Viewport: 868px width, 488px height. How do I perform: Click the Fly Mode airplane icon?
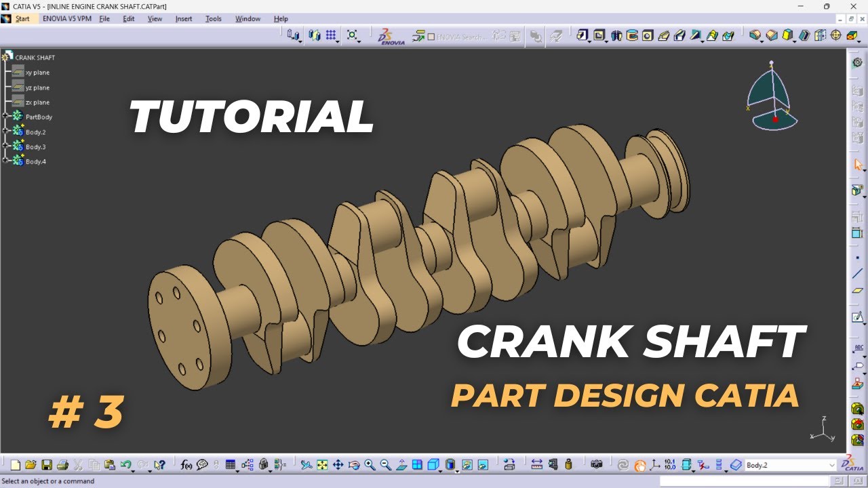307,465
